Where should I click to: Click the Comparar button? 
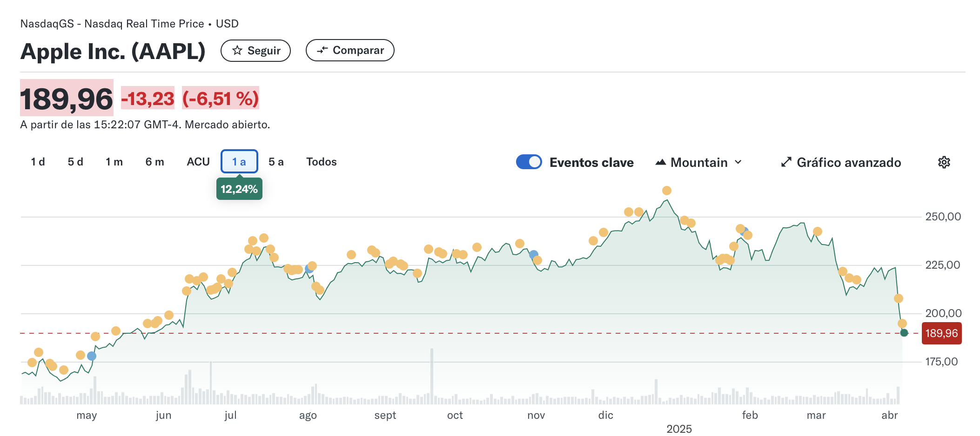pyautogui.click(x=350, y=50)
